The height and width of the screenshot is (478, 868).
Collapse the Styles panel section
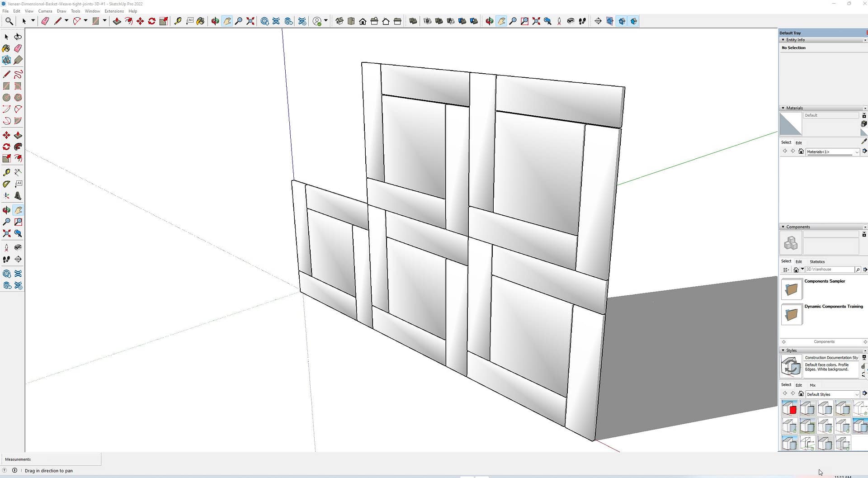(x=783, y=350)
